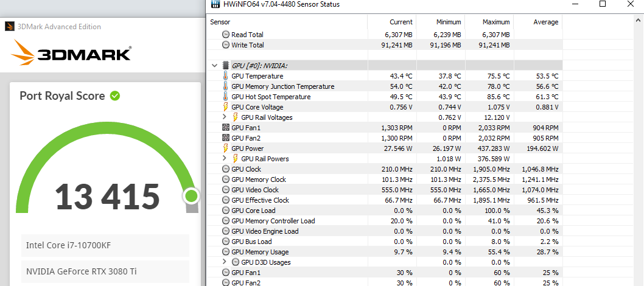Click the icon beside GPU Effective Clock

(225, 200)
